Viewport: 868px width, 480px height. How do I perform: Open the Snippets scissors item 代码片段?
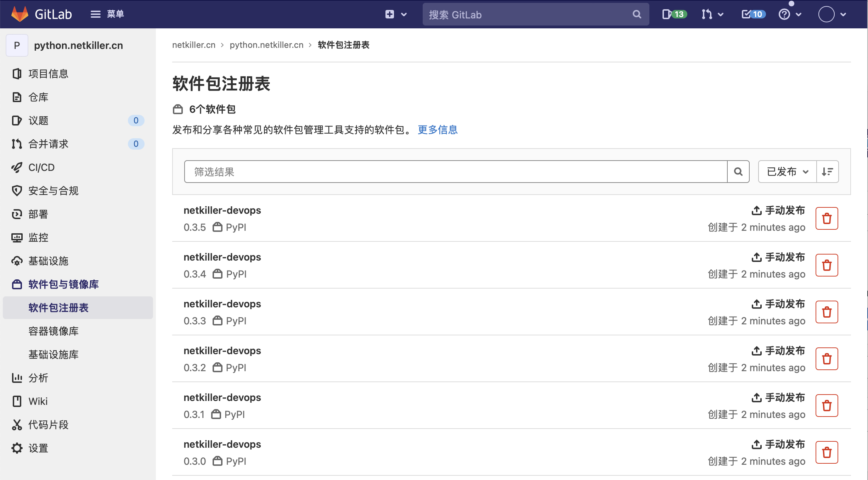(48, 425)
